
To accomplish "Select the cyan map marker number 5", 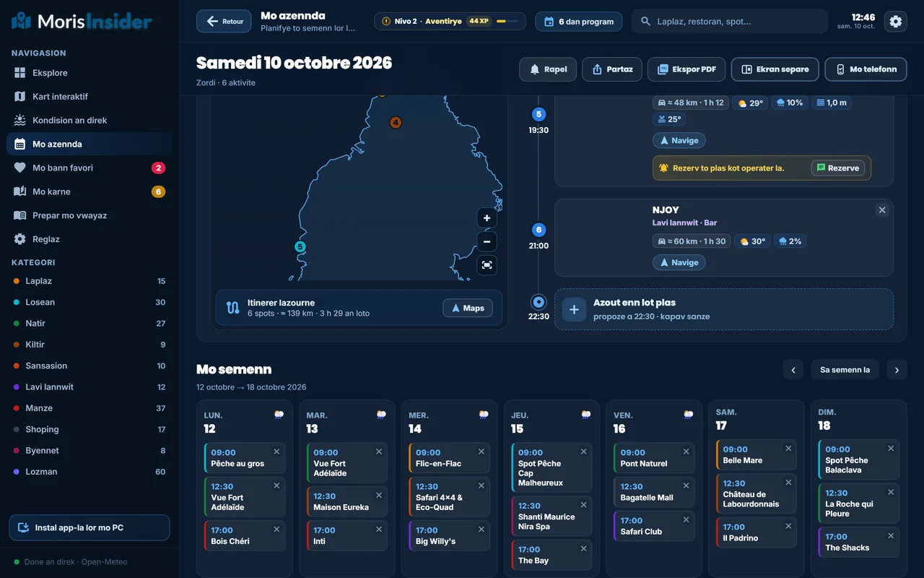I will tap(300, 247).
